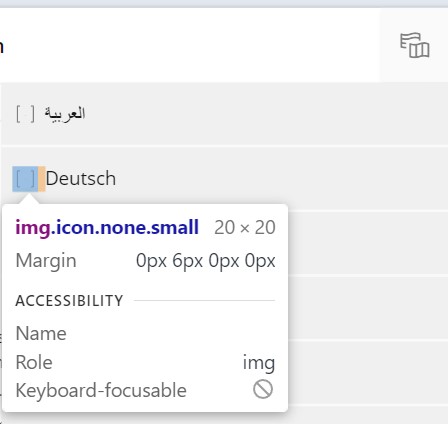The height and width of the screenshot is (424, 448).
Task: Click the Role label in the tooltip
Action: [34, 362]
